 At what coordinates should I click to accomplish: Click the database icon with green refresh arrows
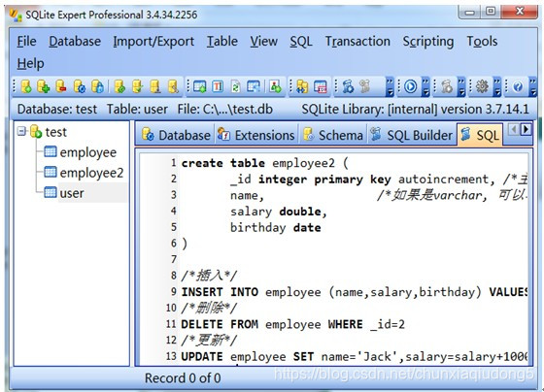(x=119, y=86)
